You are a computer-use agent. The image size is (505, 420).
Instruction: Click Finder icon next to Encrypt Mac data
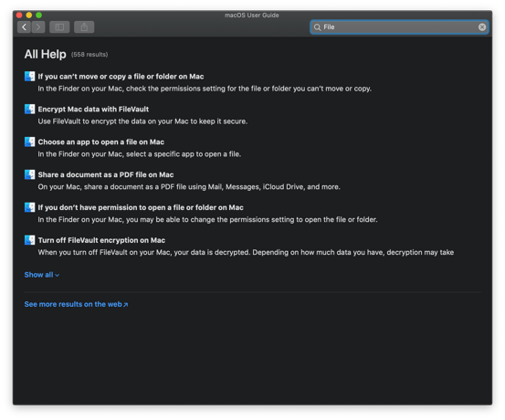pyautogui.click(x=29, y=110)
